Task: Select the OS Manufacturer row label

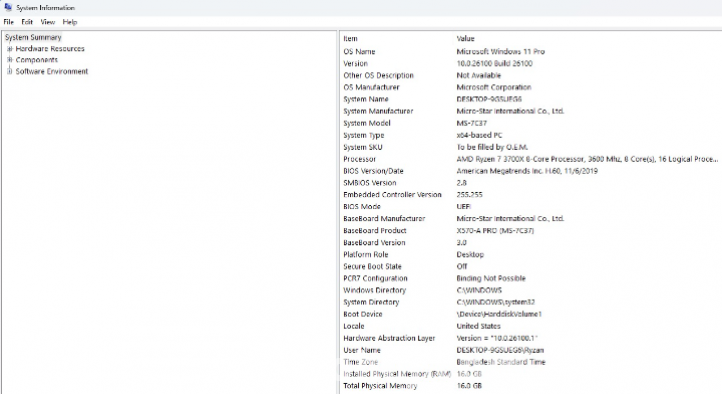Action: click(x=371, y=87)
